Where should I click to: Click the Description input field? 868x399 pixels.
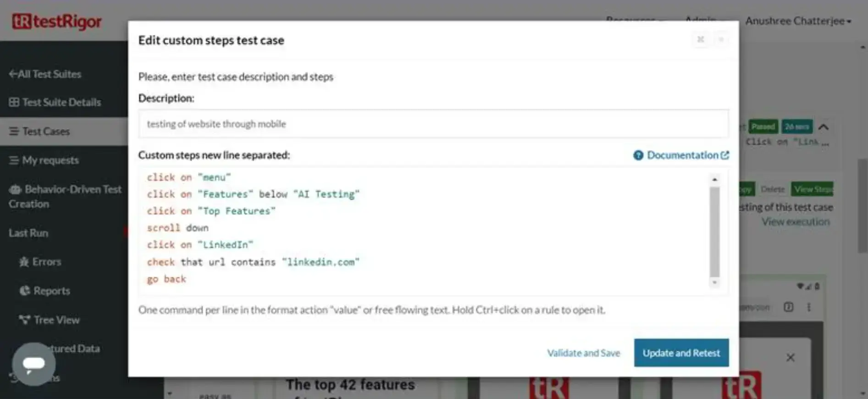[433, 124]
